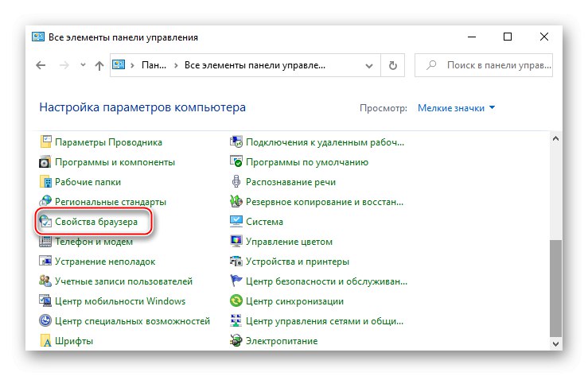588x376 pixels.
Task: Minimize the control panel window
Action: (x=472, y=37)
